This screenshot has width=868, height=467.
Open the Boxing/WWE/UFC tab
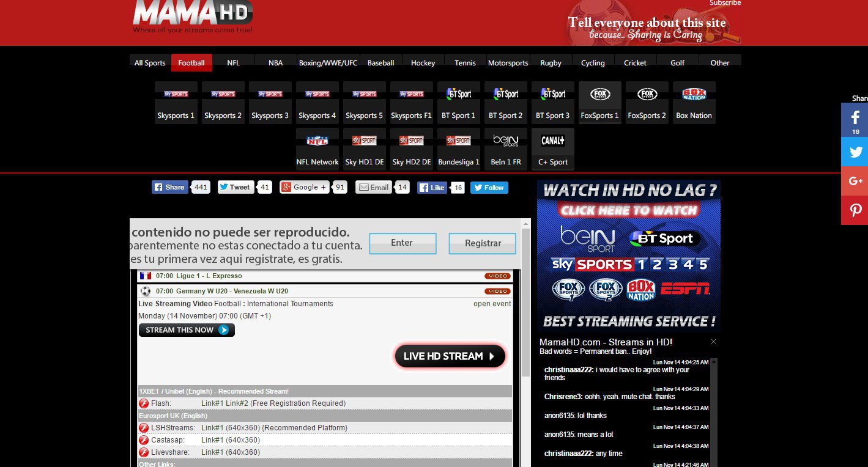[328, 62]
